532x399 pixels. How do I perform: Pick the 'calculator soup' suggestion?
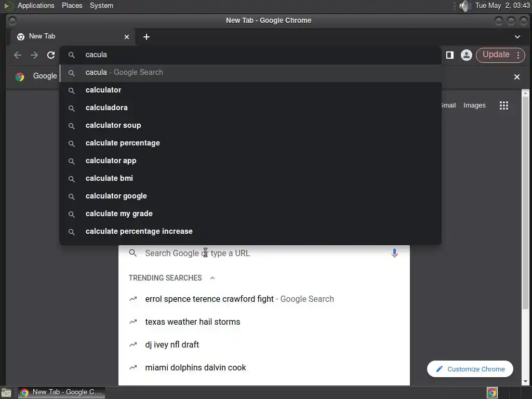tap(251, 125)
